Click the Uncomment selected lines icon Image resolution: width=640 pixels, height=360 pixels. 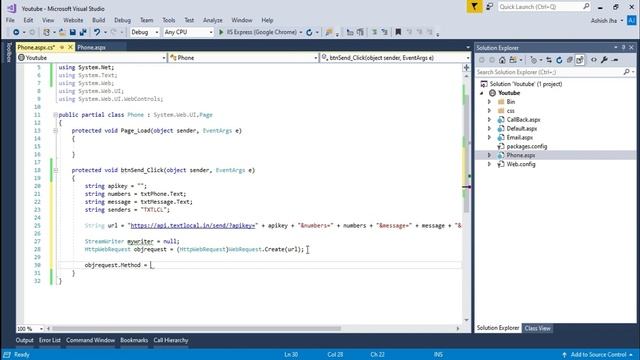click(384, 32)
